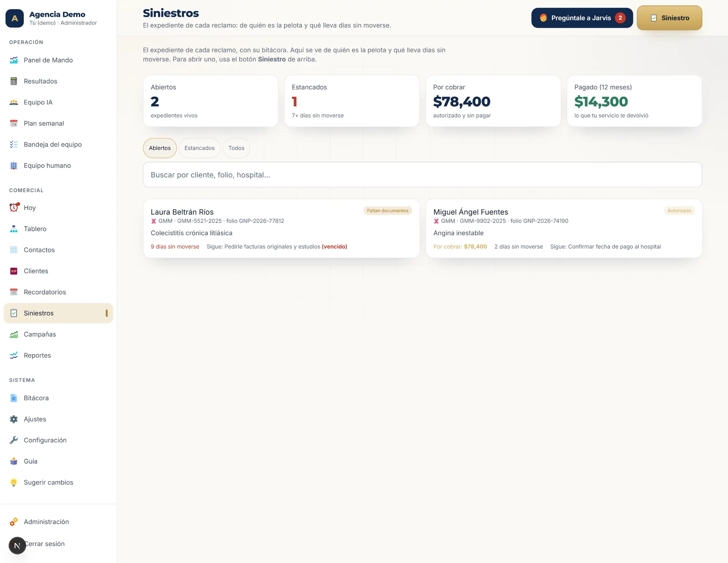Image resolution: width=728 pixels, height=563 pixels.
Task: Click the Hoy alarm clock icon
Action: tap(14, 207)
